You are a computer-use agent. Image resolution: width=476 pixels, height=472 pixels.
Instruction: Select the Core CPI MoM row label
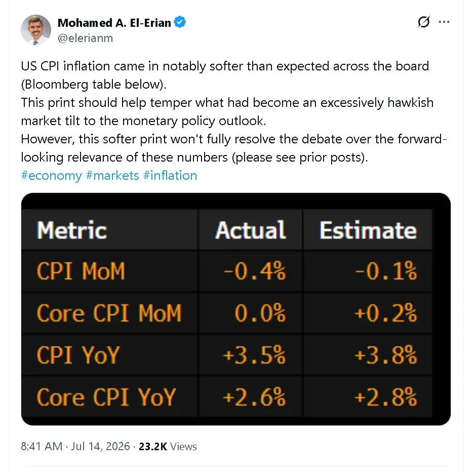[x=109, y=313]
